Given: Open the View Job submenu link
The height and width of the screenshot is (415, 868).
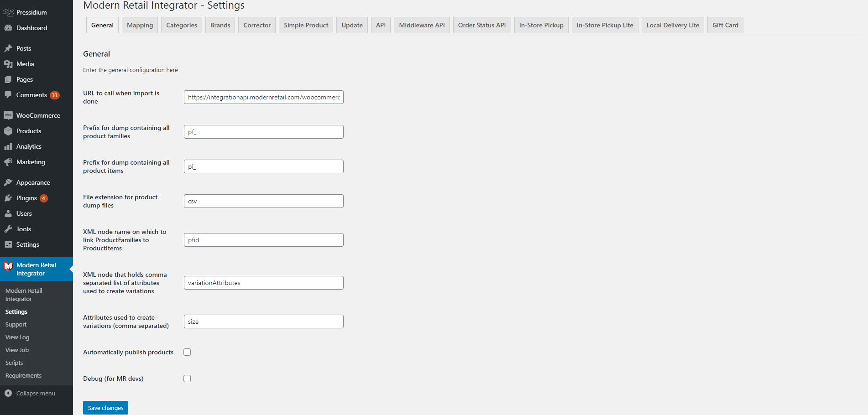Looking at the screenshot, I should (17, 350).
